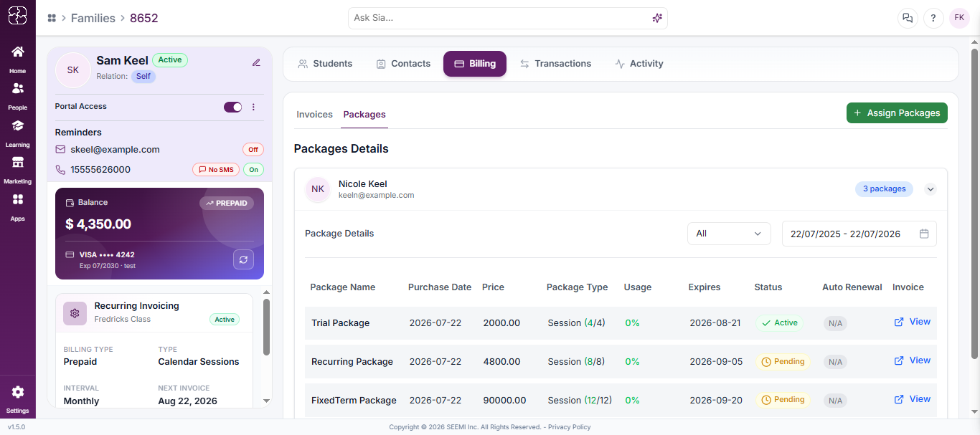Viewport: 980px width, 435px height.
Task: Click the Package Name column header
Action: point(343,287)
